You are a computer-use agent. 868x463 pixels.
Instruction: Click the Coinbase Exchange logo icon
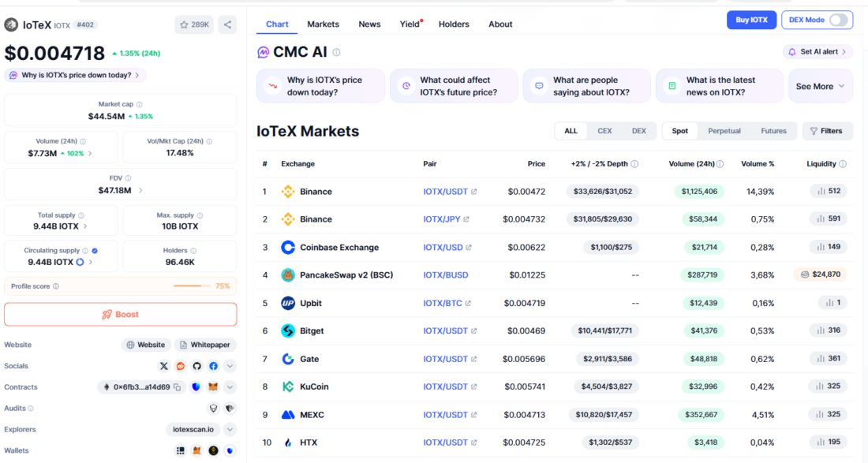pyautogui.click(x=288, y=247)
